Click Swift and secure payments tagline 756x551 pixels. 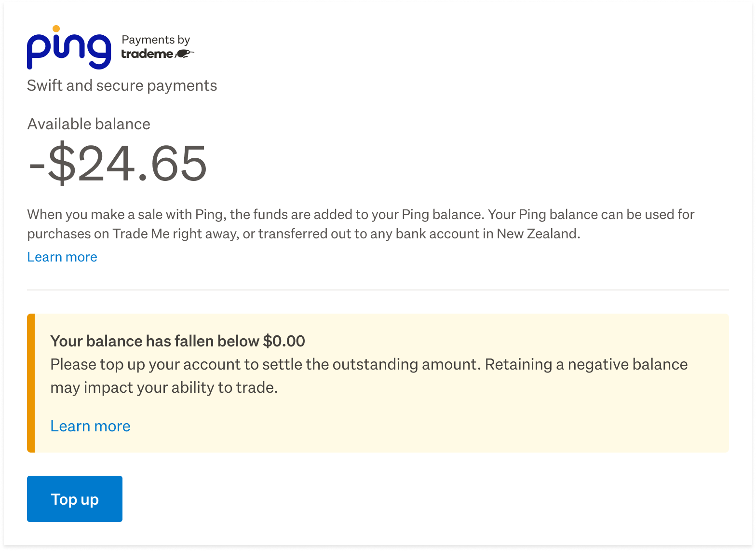(122, 85)
